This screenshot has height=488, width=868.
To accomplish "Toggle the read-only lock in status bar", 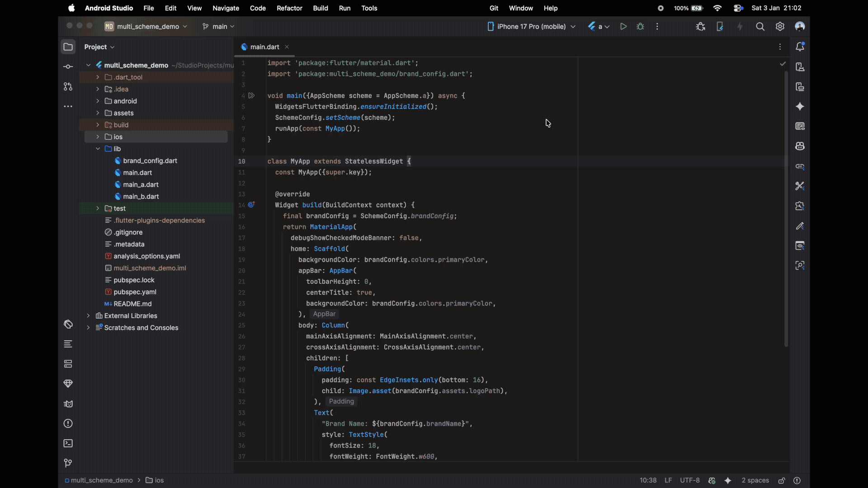I will 782,480.
